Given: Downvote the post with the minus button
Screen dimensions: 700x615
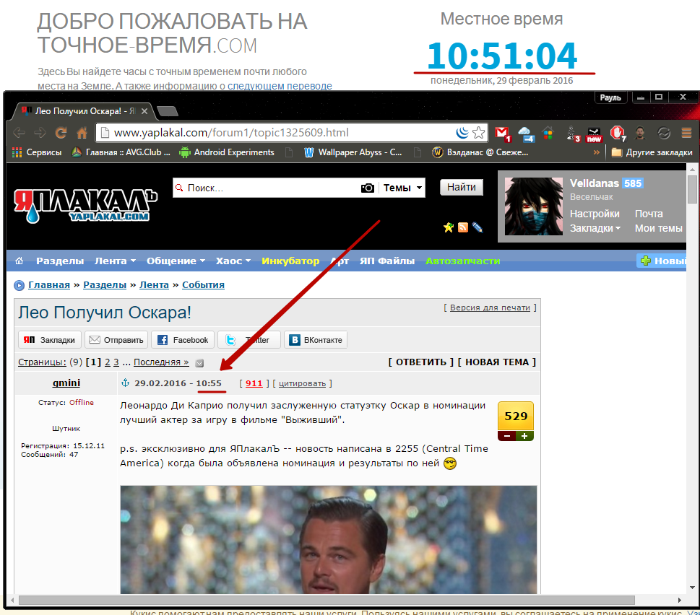Looking at the screenshot, I should click(506, 436).
